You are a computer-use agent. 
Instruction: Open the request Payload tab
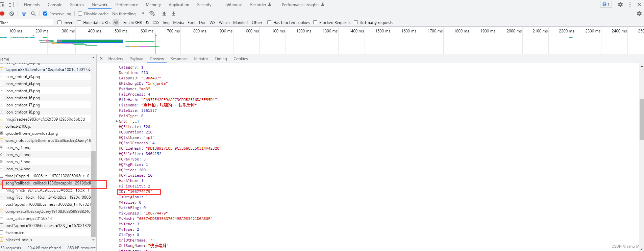(x=137, y=59)
